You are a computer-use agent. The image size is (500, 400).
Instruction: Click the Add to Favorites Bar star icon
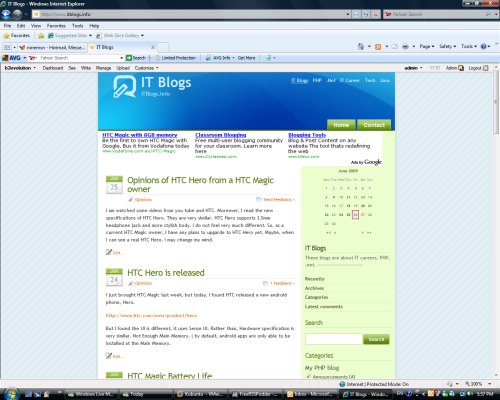[41, 36]
